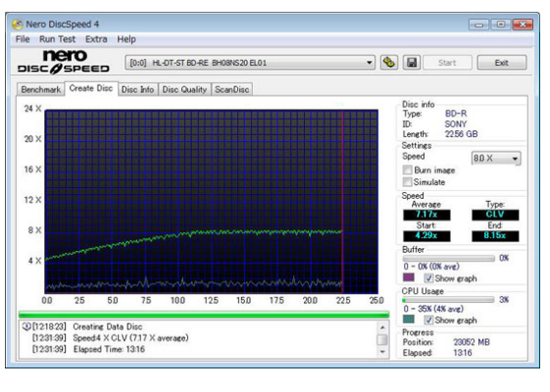Screen dimensions: 550x392
Task: Switch to the Benchmark tab
Action: click(41, 90)
